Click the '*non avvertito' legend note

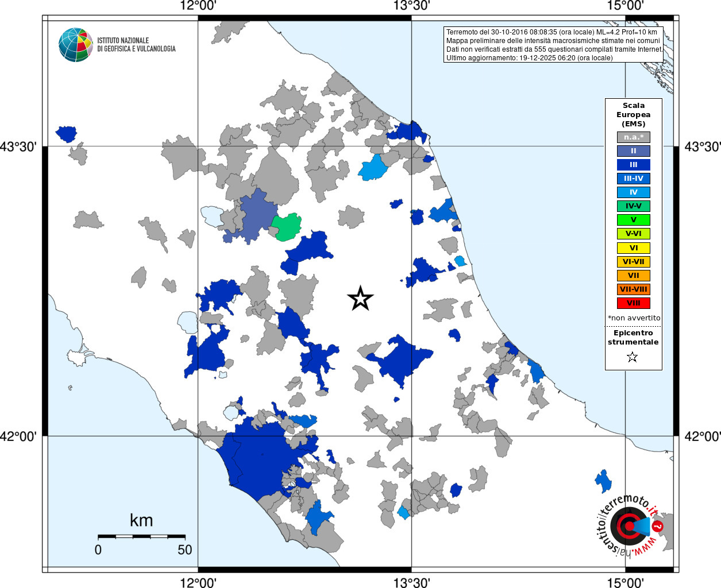point(634,318)
